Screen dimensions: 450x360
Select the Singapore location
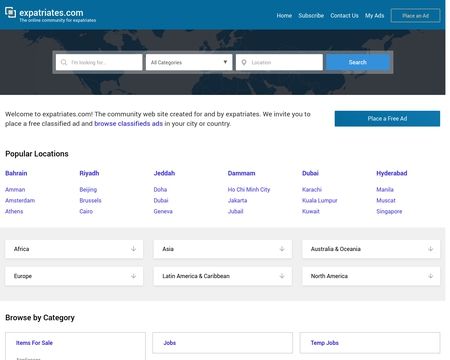389,211
